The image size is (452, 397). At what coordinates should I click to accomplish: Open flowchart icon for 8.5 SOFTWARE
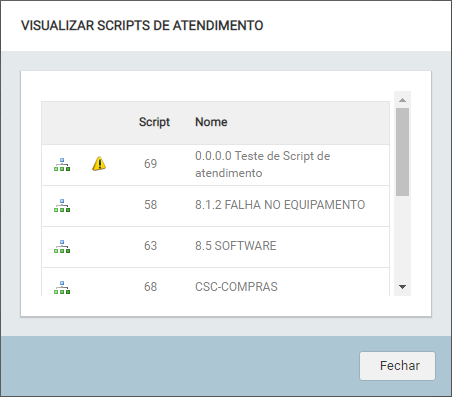point(62,247)
